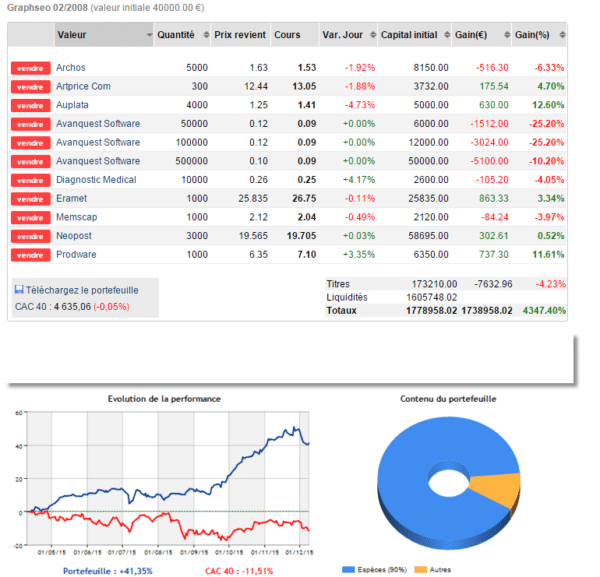Open the Eramet stock link
The width and height of the screenshot is (600, 577).
coord(72,199)
